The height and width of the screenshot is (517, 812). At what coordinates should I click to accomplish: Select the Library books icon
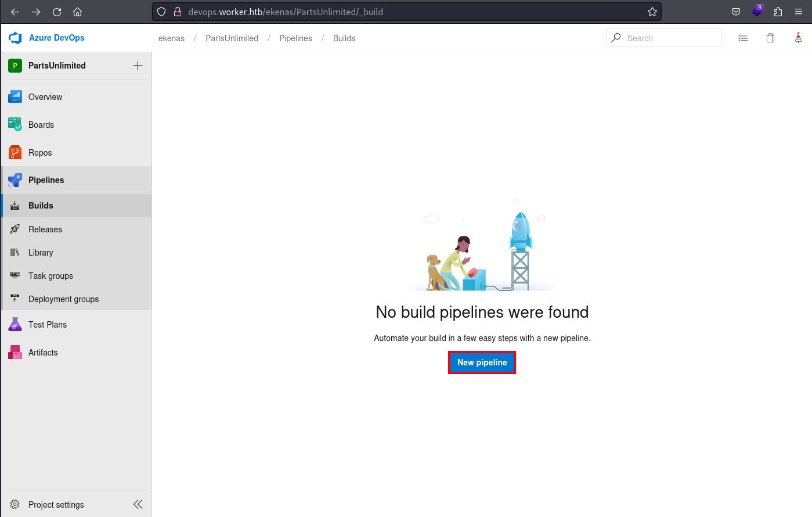pos(15,253)
